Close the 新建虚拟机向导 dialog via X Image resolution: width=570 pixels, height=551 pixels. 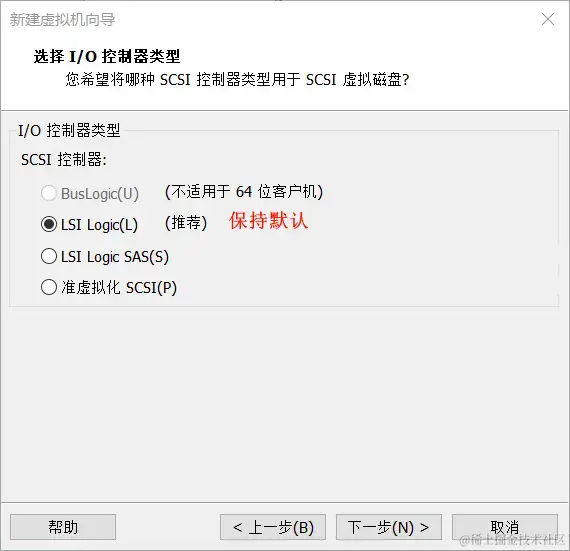(548, 19)
